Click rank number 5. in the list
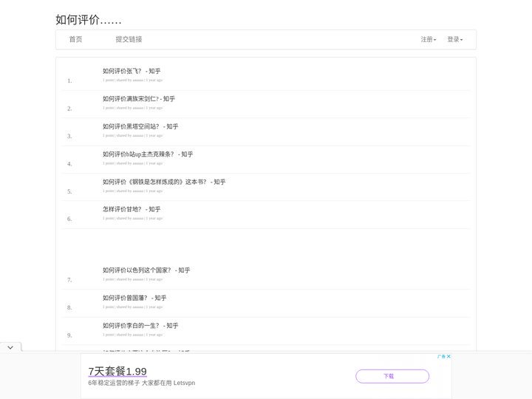 click(69, 191)
